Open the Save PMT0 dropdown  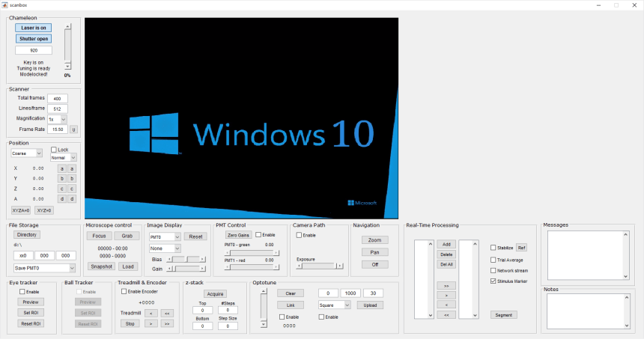click(x=44, y=268)
